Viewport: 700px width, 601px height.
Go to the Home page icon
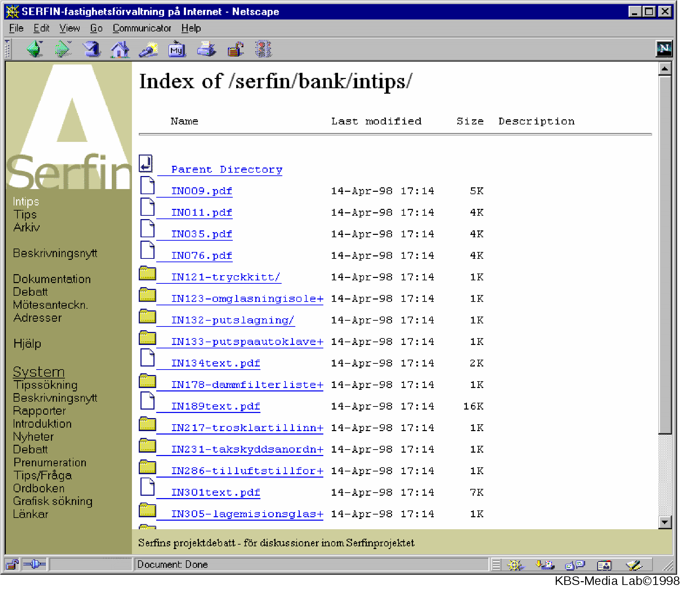pos(120,49)
